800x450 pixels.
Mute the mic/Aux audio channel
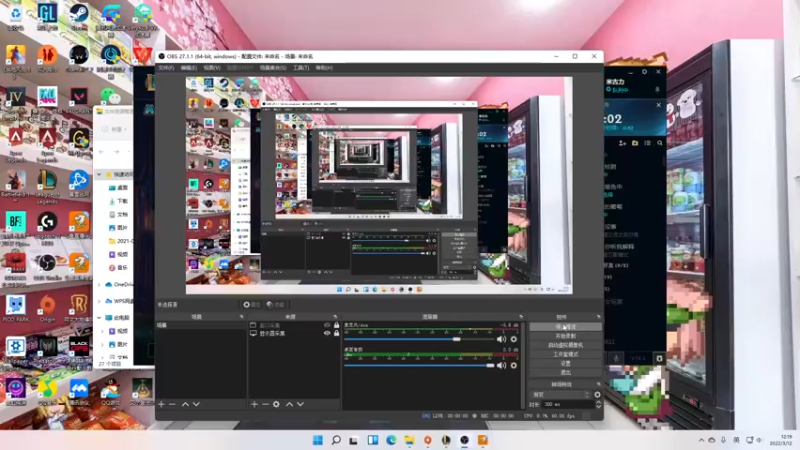click(x=502, y=339)
